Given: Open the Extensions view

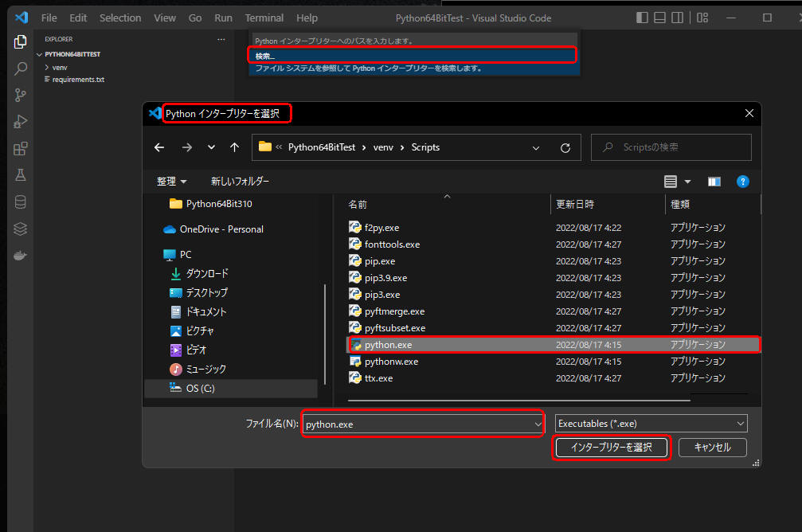Looking at the screenshot, I should 21,148.
